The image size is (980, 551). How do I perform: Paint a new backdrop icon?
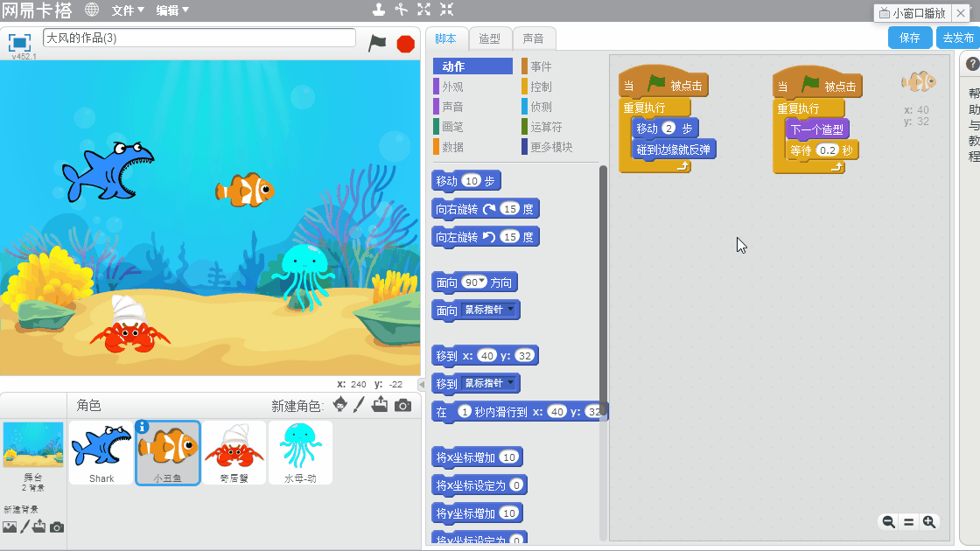click(x=25, y=527)
